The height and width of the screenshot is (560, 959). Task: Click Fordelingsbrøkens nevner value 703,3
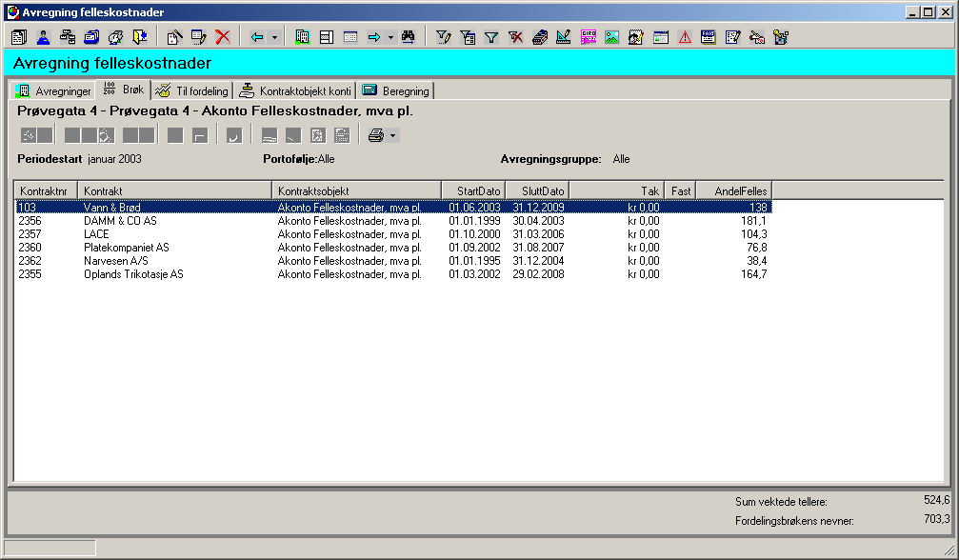pos(936,519)
